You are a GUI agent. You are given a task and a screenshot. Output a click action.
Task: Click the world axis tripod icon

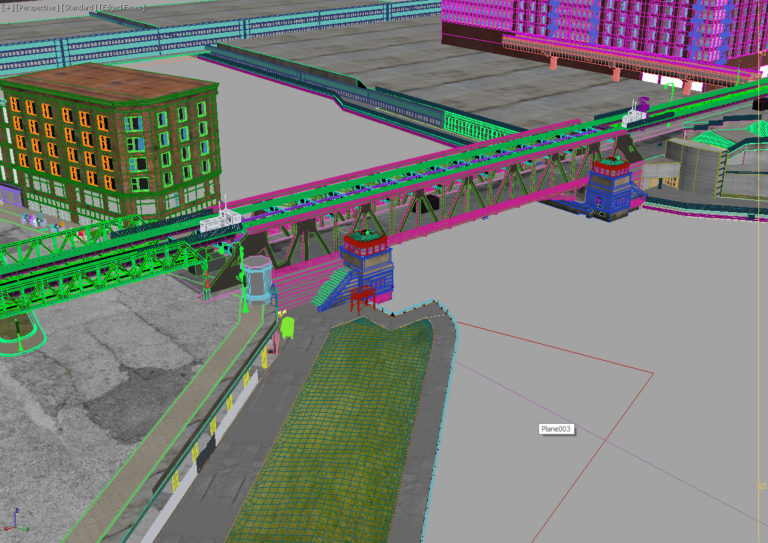(14, 518)
